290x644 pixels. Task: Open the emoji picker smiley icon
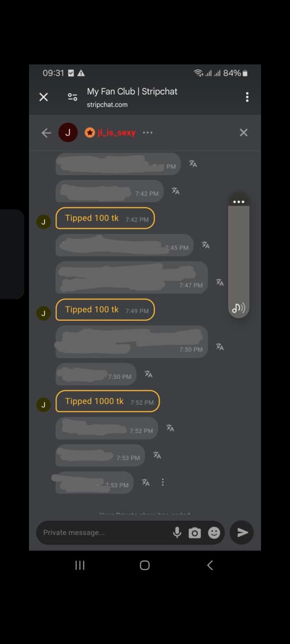point(214,533)
